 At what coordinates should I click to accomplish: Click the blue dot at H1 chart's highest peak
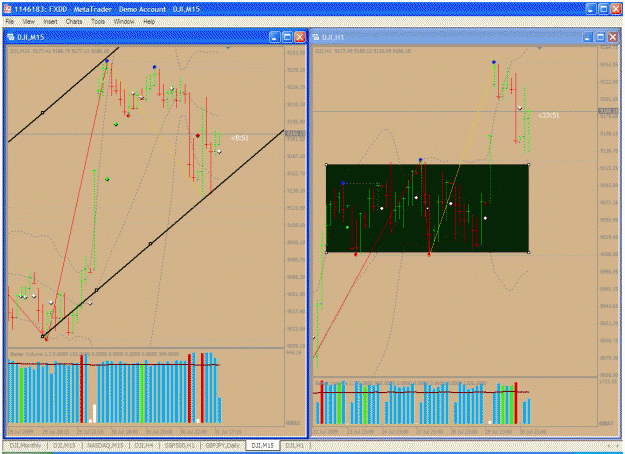coord(494,62)
